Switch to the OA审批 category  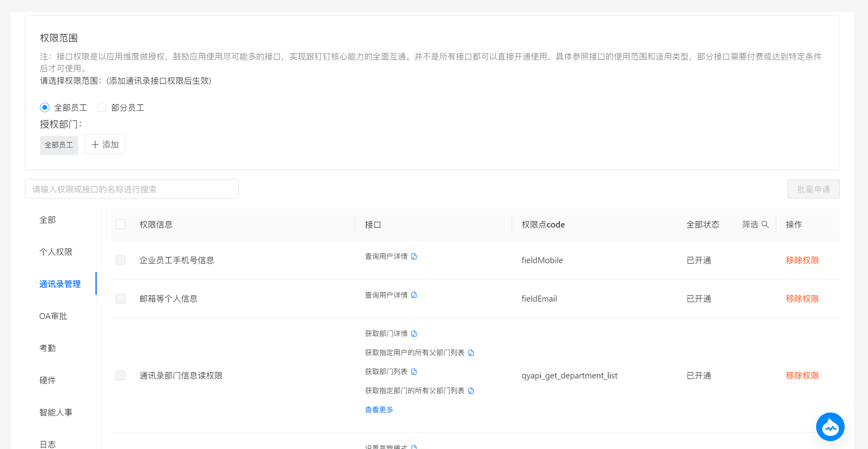pos(53,316)
